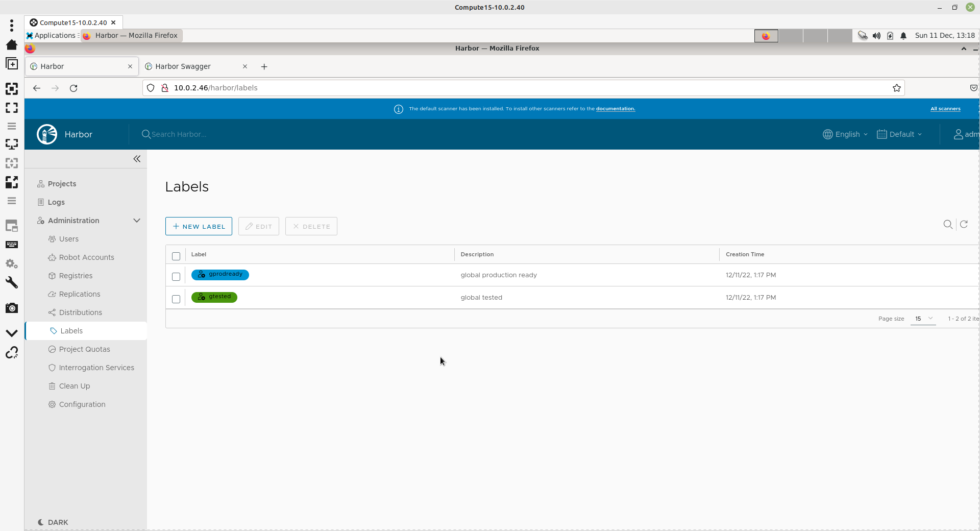The height and width of the screenshot is (531, 980).
Task: Check the gprodready label checkbox
Action: tap(176, 277)
